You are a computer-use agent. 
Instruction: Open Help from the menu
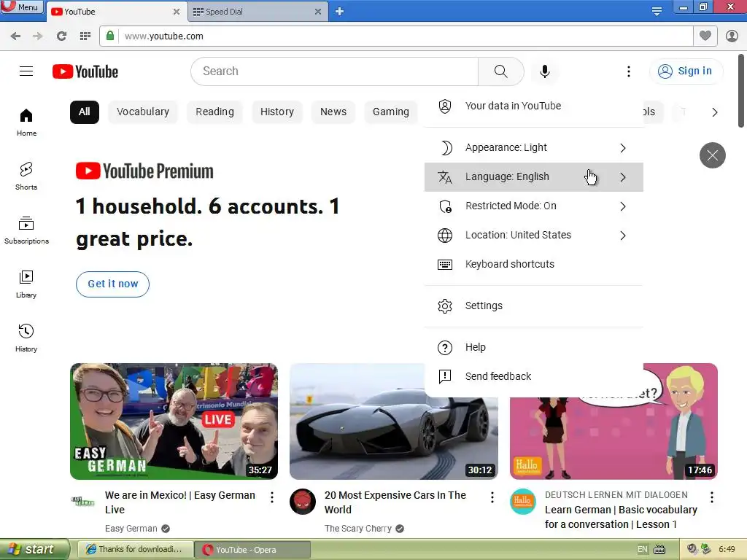coord(533,347)
